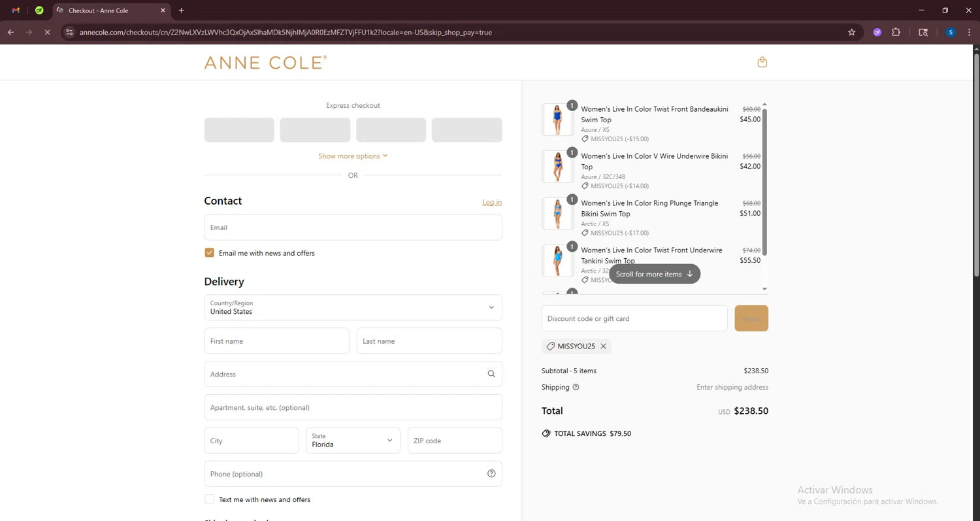Close the Checkout - Anne Cole tab

(163, 10)
